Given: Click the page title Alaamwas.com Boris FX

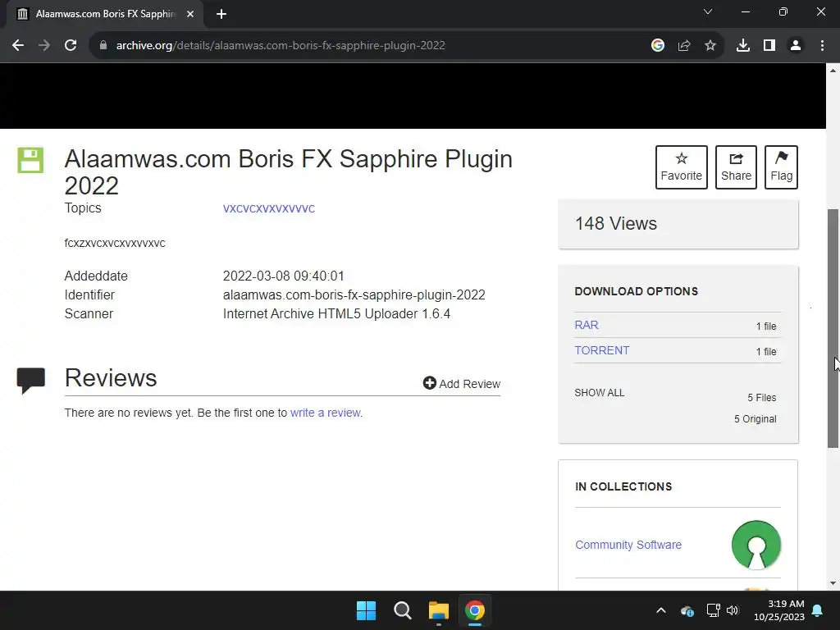Looking at the screenshot, I should pyautogui.click(x=288, y=172).
